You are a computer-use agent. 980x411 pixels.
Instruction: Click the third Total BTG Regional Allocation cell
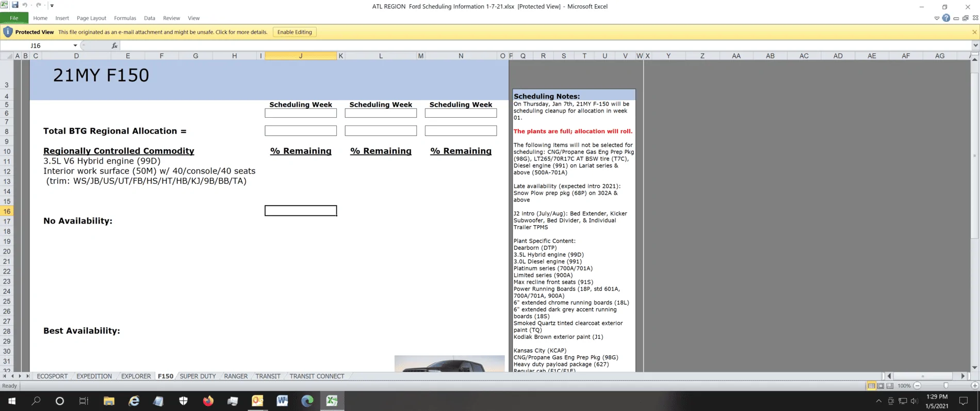coord(461,131)
